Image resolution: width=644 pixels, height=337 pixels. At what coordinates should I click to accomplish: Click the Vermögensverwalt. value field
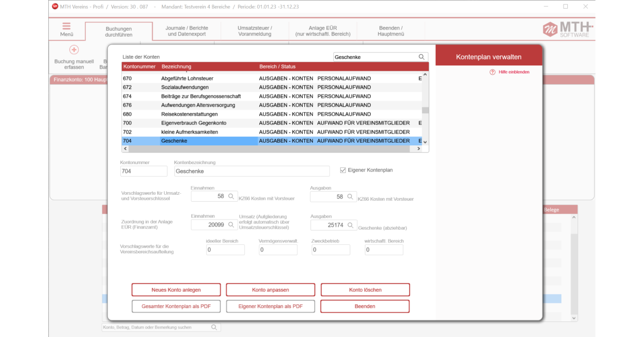pos(277,250)
